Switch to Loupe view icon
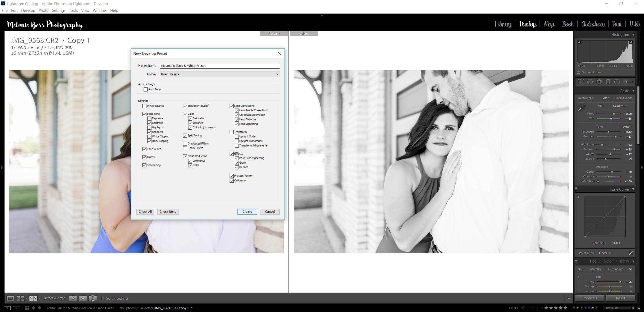The width and height of the screenshot is (644, 312). [x=10, y=298]
